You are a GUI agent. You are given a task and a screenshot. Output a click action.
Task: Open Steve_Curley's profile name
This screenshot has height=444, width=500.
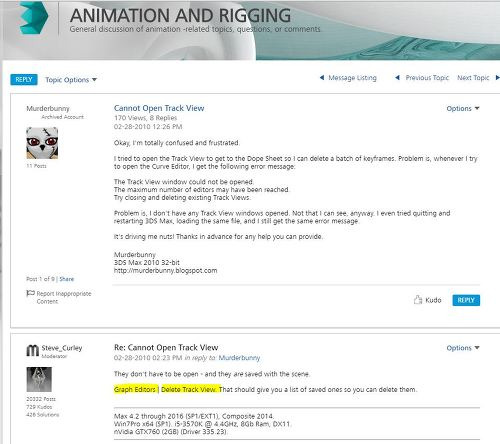tap(62, 348)
